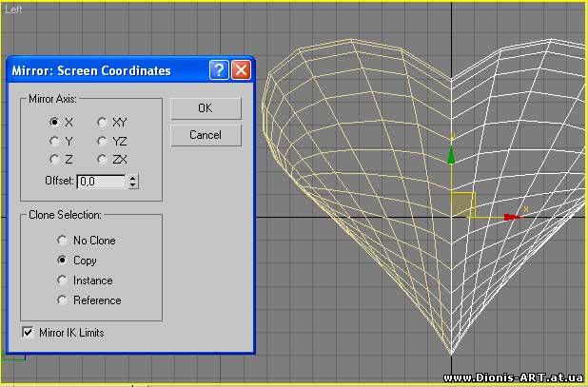Screen dimensions: 588x387
Task: Increase Offset with spinner up arrow
Action: [x=133, y=178]
